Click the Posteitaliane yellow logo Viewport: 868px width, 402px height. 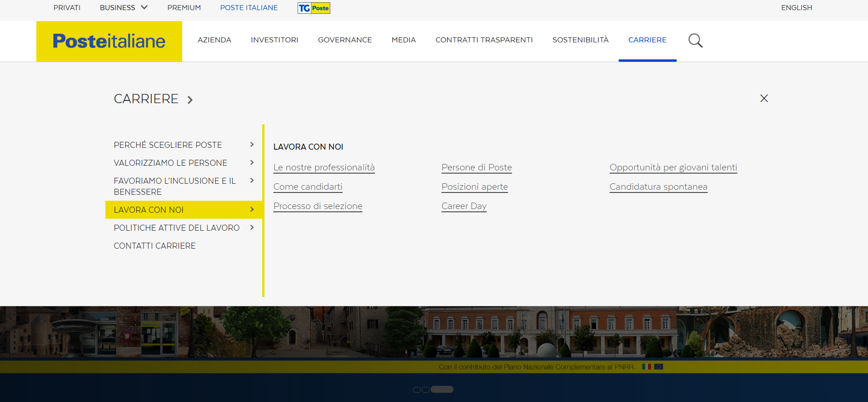pos(109,41)
